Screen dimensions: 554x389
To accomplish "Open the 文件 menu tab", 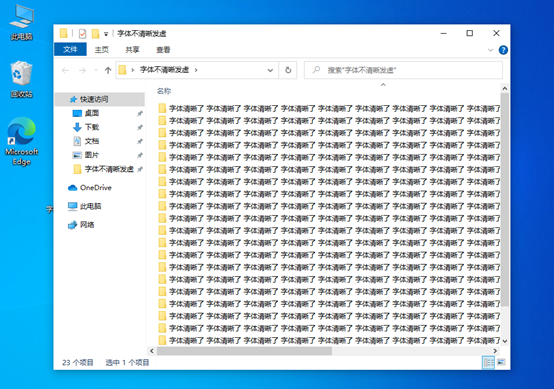I will click(70, 49).
